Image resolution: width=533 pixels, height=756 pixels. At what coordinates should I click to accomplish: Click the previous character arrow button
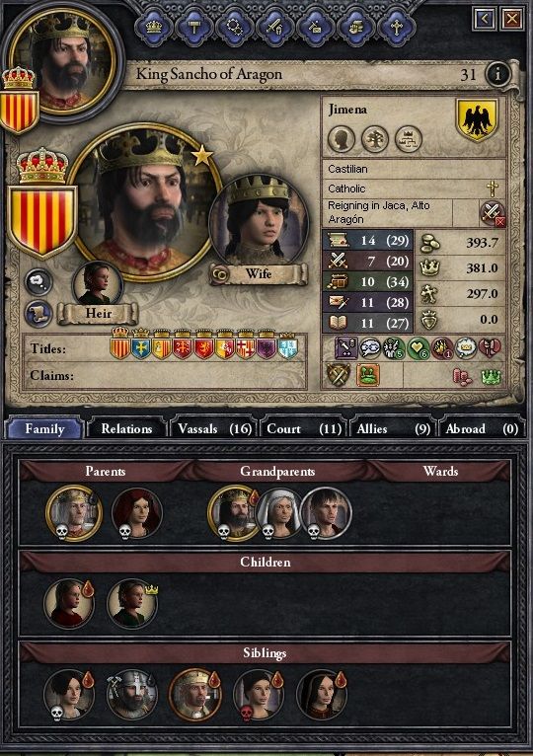click(x=485, y=19)
